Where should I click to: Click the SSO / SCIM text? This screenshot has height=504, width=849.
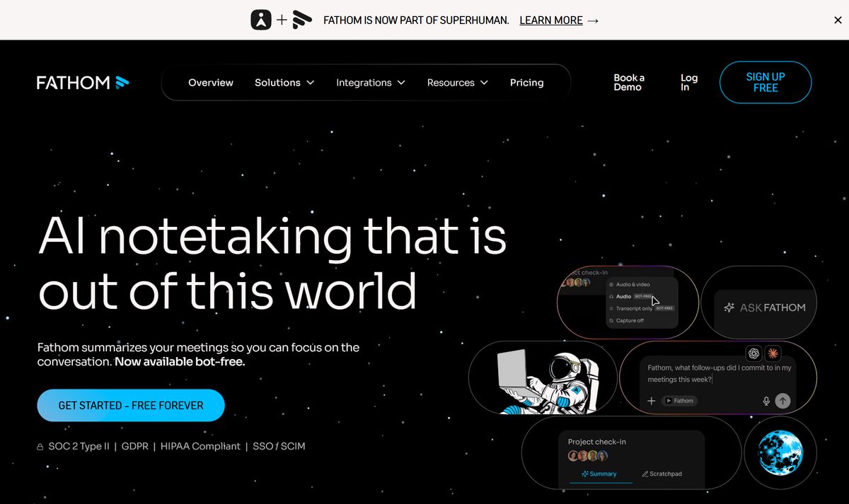tap(279, 446)
